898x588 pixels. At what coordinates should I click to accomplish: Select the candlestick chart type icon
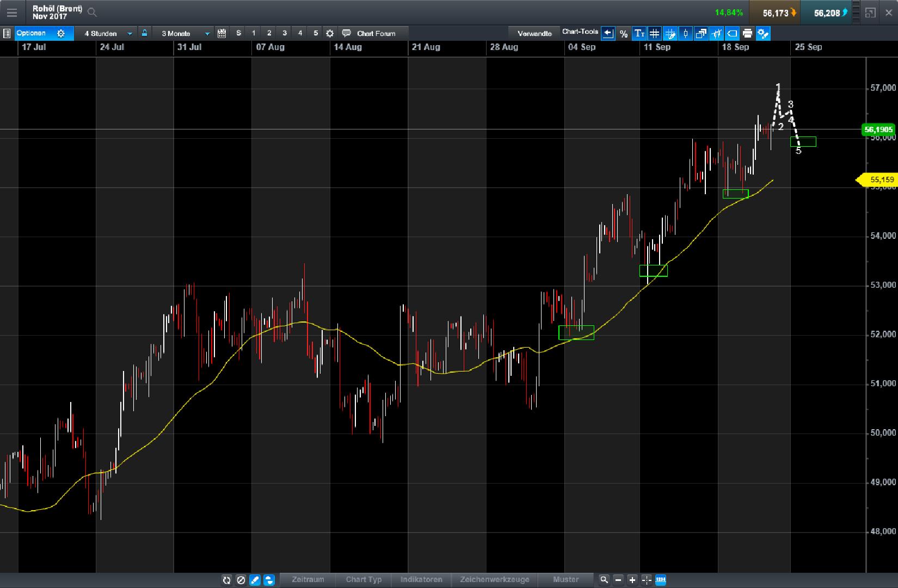pos(685,33)
